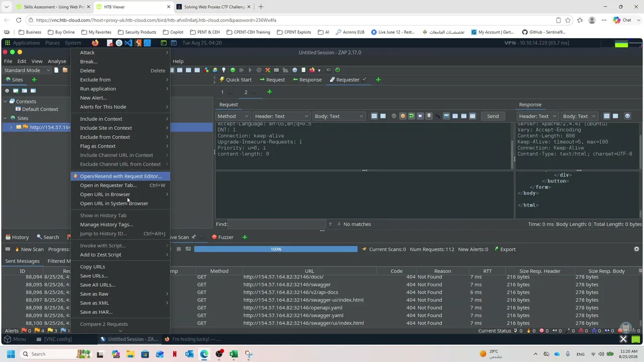Open Excel from the Windows taskbar
The image size is (644, 362).
(233, 354)
